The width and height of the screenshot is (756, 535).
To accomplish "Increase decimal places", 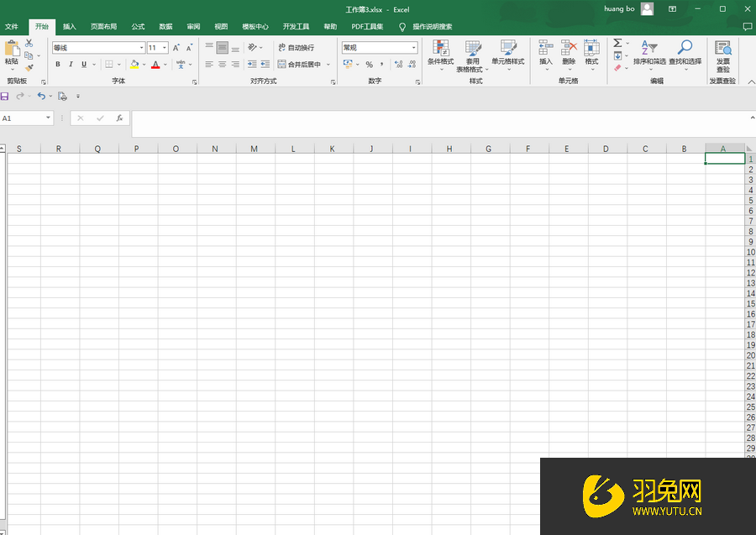I will (x=398, y=64).
